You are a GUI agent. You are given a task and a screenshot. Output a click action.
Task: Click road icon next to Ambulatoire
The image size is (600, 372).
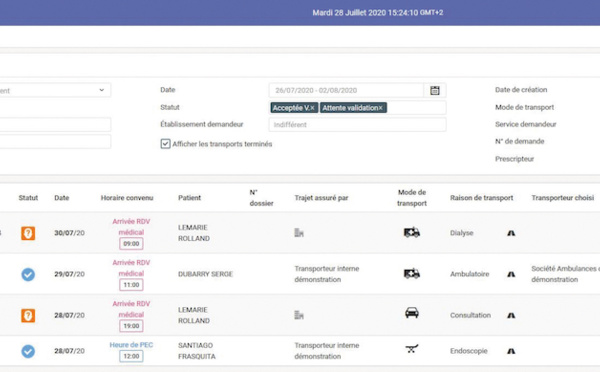coord(511,274)
